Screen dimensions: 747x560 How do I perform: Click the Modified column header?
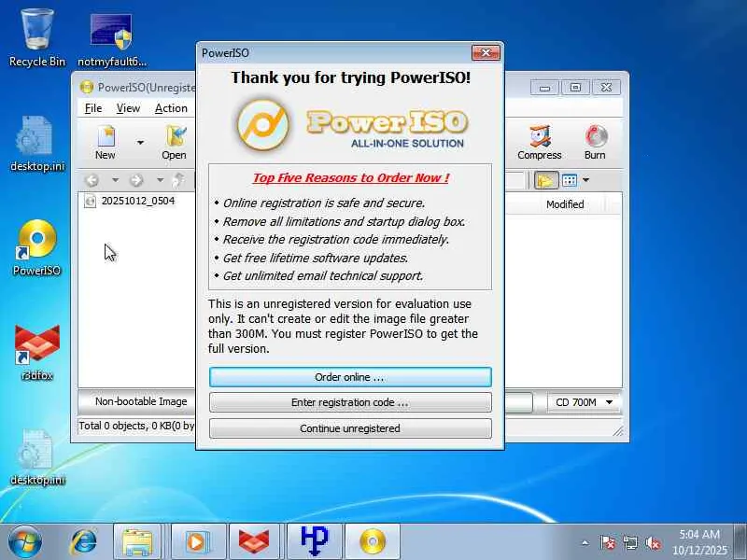click(565, 204)
